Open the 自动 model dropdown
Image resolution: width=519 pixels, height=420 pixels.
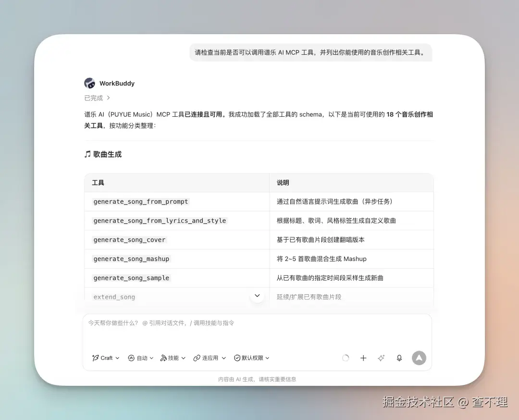click(x=140, y=358)
